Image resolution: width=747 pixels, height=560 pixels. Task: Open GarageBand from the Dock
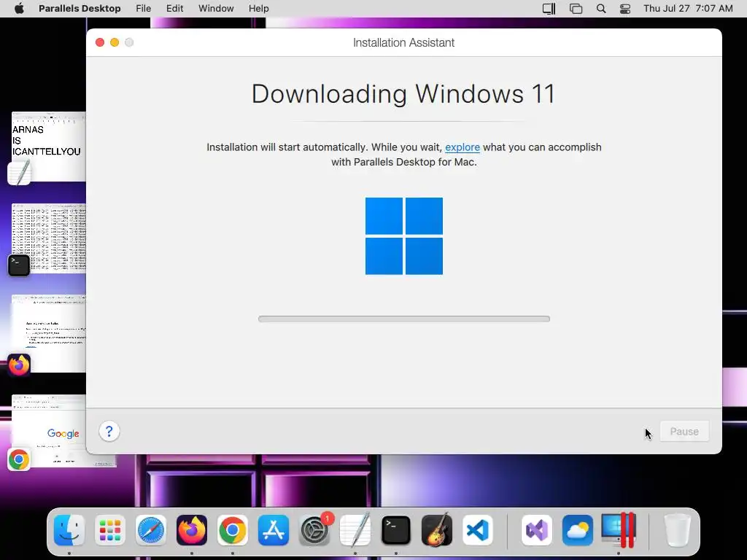click(437, 530)
